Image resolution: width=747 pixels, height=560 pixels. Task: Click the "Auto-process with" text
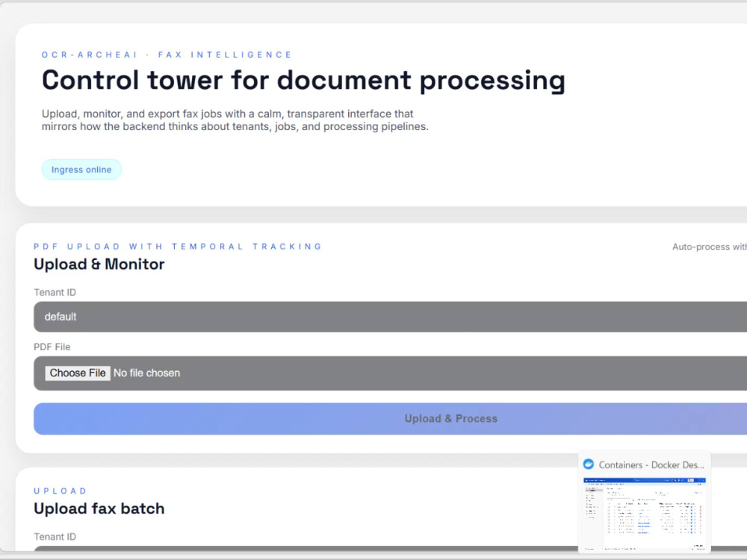pos(710,246)
